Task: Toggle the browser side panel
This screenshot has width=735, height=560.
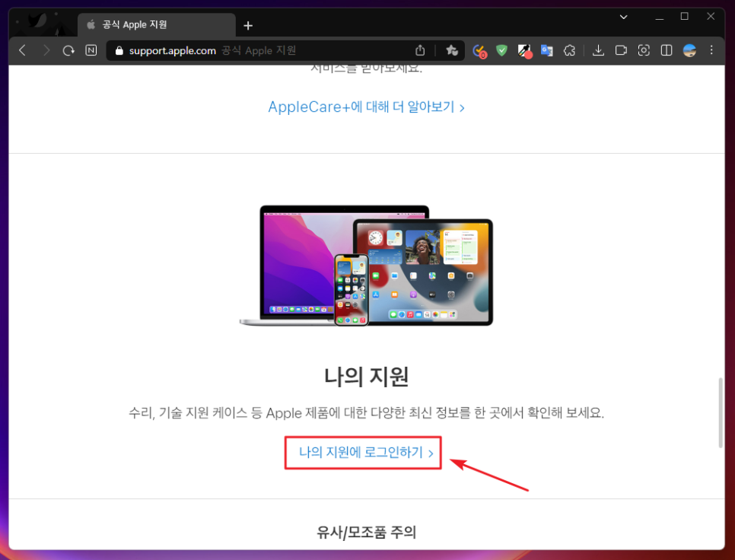Action: tap(666, 50)
